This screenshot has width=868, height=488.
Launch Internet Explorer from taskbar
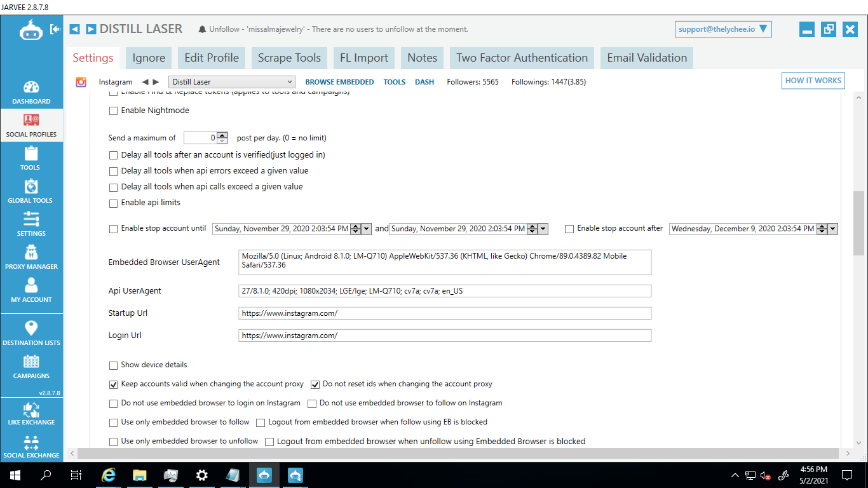tap(109, 475)
